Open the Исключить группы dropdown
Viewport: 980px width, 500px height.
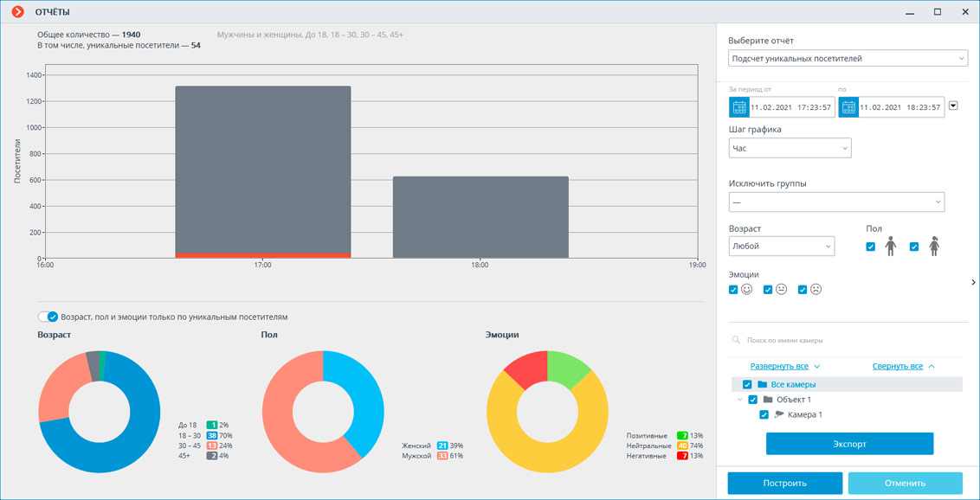835,202
